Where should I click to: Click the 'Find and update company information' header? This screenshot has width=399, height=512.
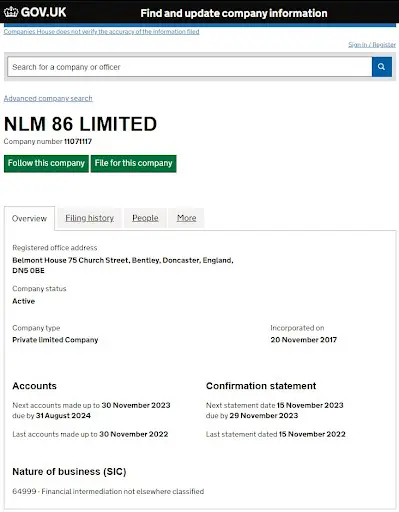234,13
